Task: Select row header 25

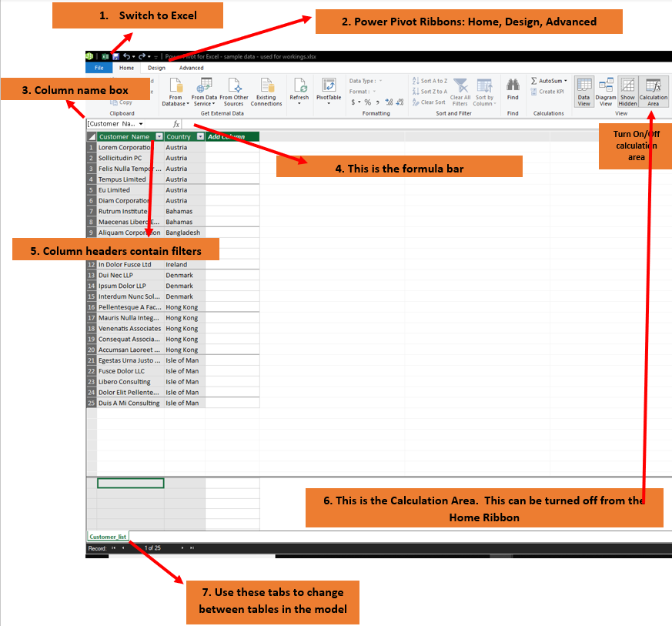Action: click(92, 403)
